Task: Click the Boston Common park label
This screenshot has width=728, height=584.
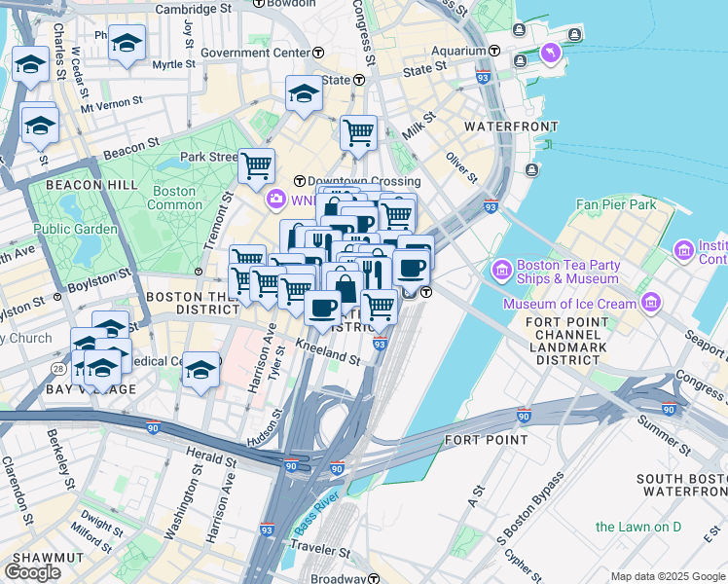Action: point(174,199)
